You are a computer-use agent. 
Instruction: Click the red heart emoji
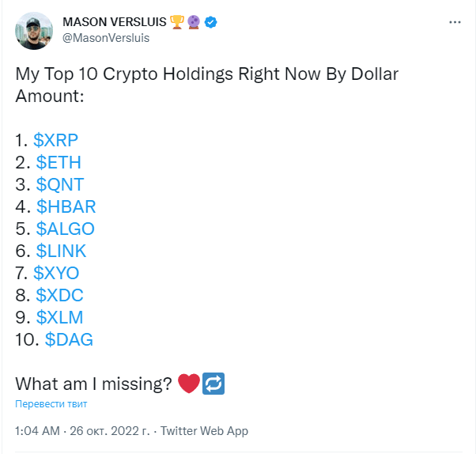(x=189, y=384)
